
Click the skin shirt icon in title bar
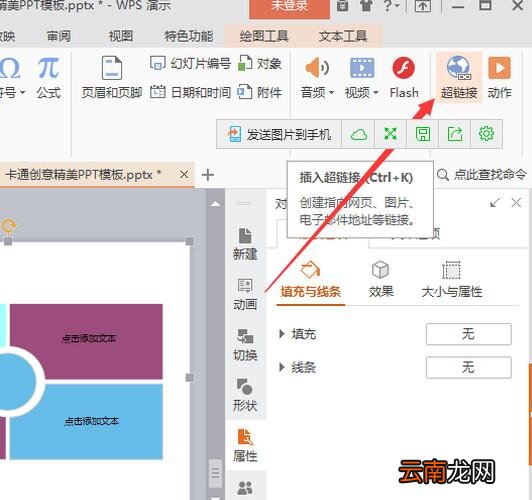point(366,6)
